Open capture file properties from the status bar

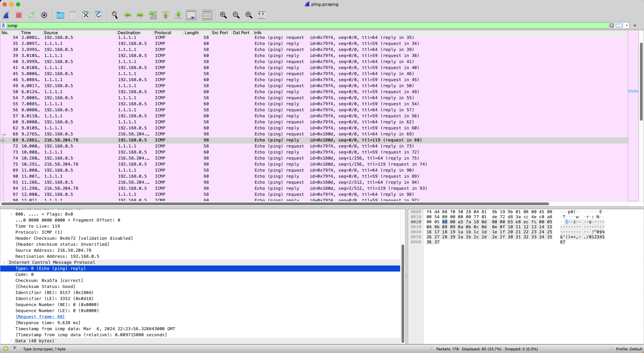14,349
